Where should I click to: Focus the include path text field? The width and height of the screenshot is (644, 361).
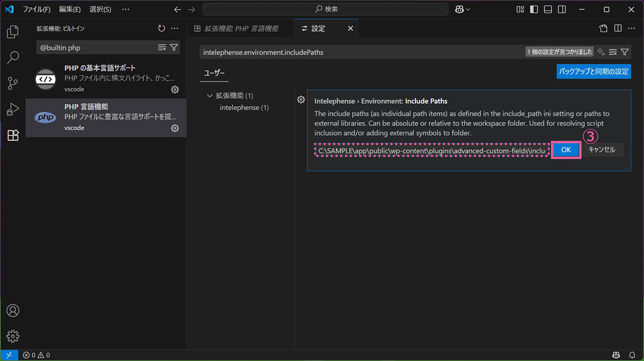click(432, 151)
